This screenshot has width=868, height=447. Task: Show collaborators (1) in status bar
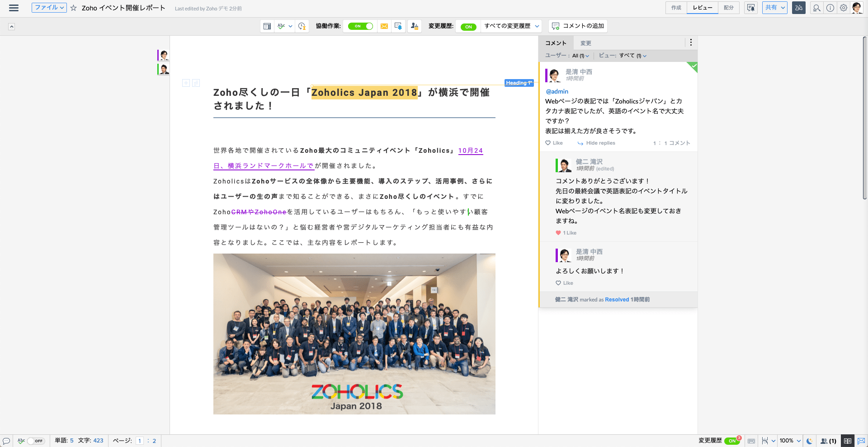(828, 441)
